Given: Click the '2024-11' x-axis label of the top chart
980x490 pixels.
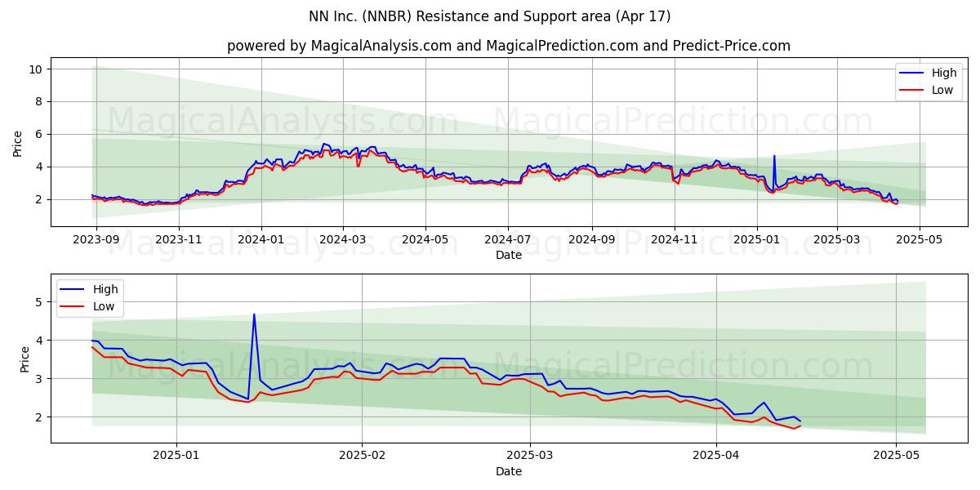Looking at the screenshot, I should tap(674, 241).
